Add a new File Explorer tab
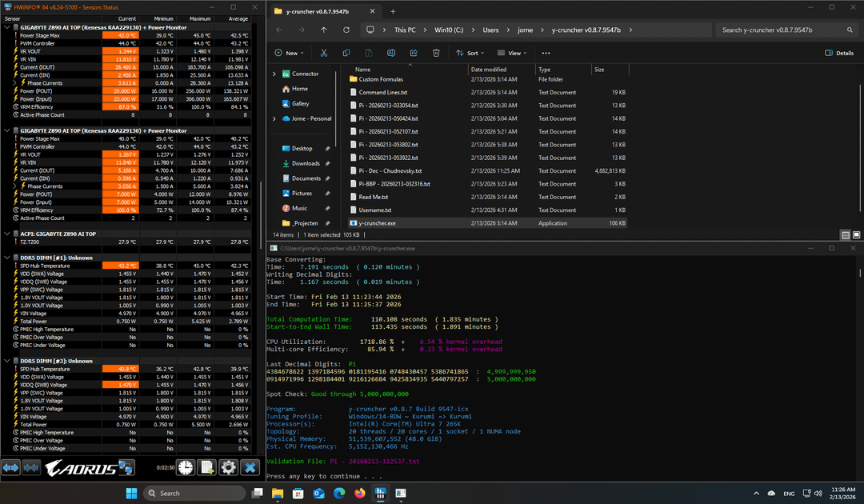The image size is (864, 504). [x=393, y=11]
